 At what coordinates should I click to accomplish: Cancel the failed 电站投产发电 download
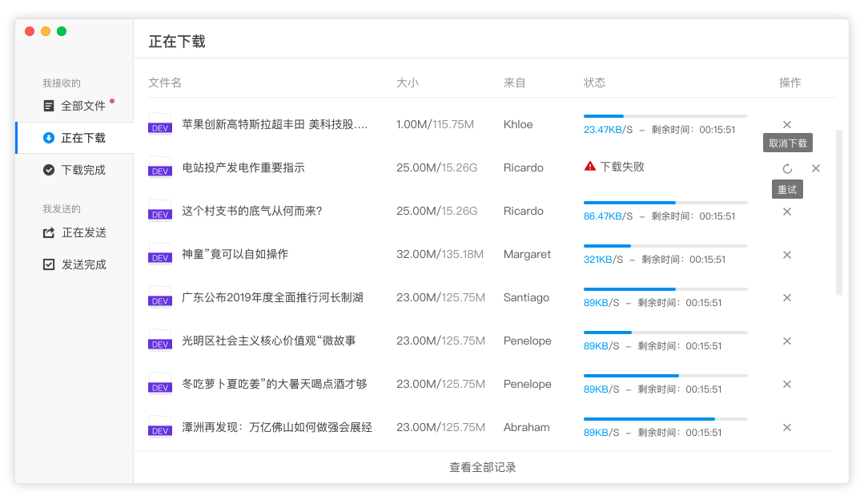coord(816,168)
